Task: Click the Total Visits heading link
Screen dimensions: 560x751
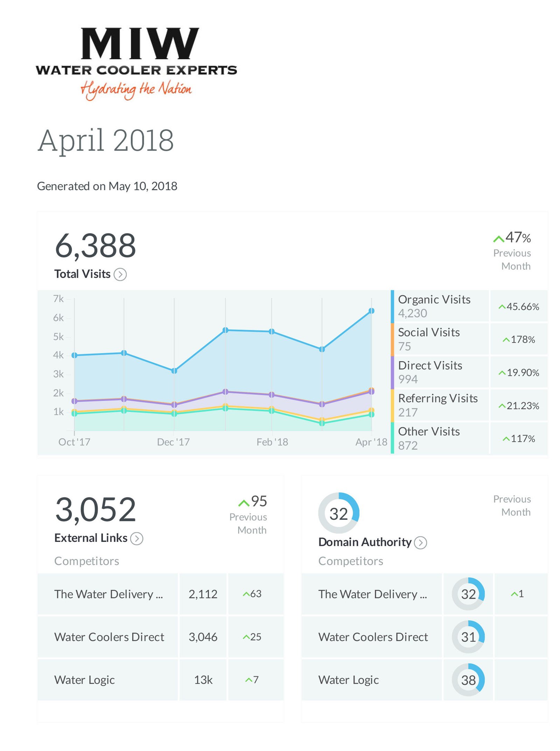Action: point(82,274)
